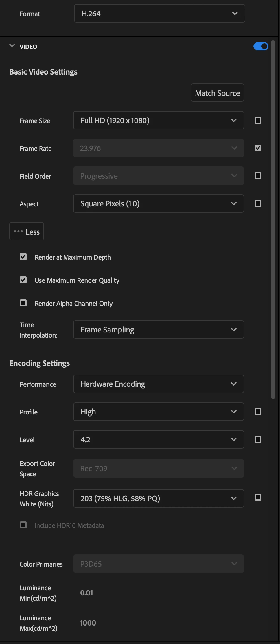Viewport: 280px width, 644px height.
Task: Click the vertical scrollbar of settings panel
Action: coord(273,220)
